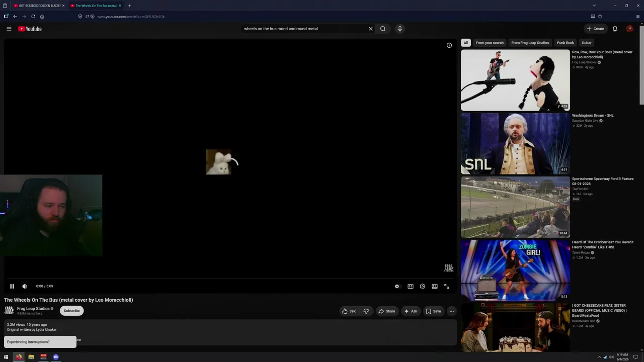
Task: Show the tracking protection shield
Action: point(80,17)
